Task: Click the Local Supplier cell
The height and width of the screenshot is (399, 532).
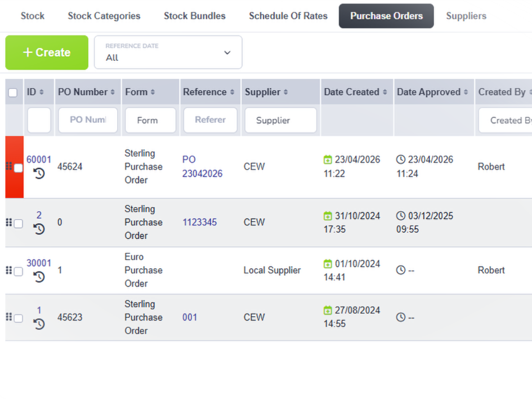Action: coord(272,271)
